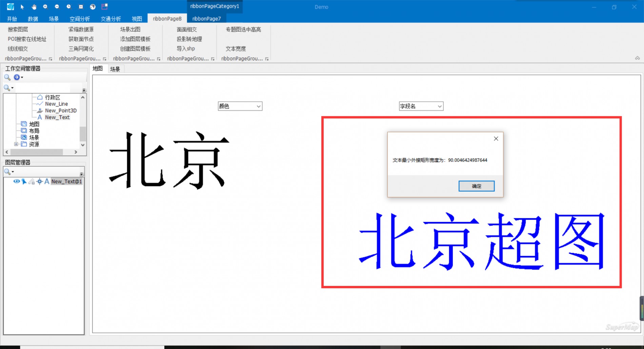644x349 pixels.
Task: Open the 数据 ribbon tab
Action: (33, 19)
